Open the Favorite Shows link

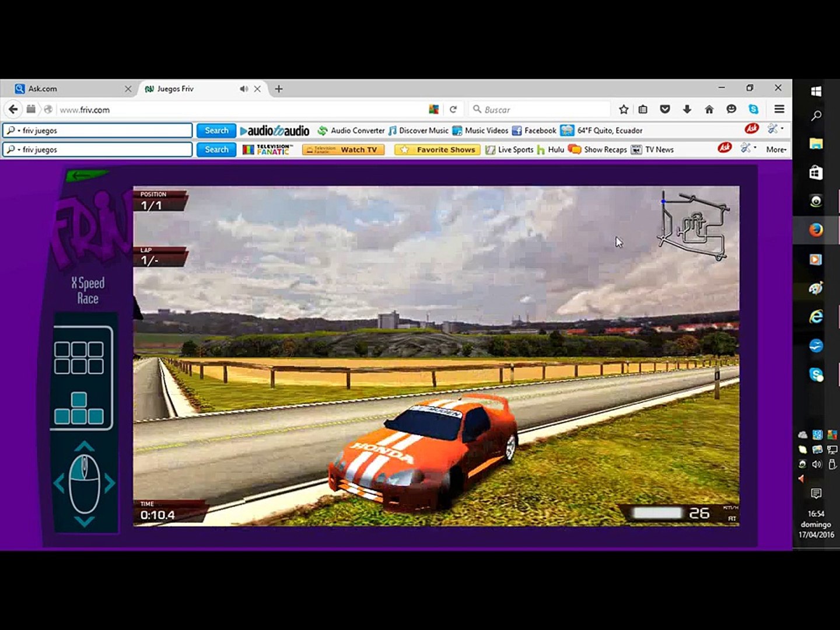437,150
